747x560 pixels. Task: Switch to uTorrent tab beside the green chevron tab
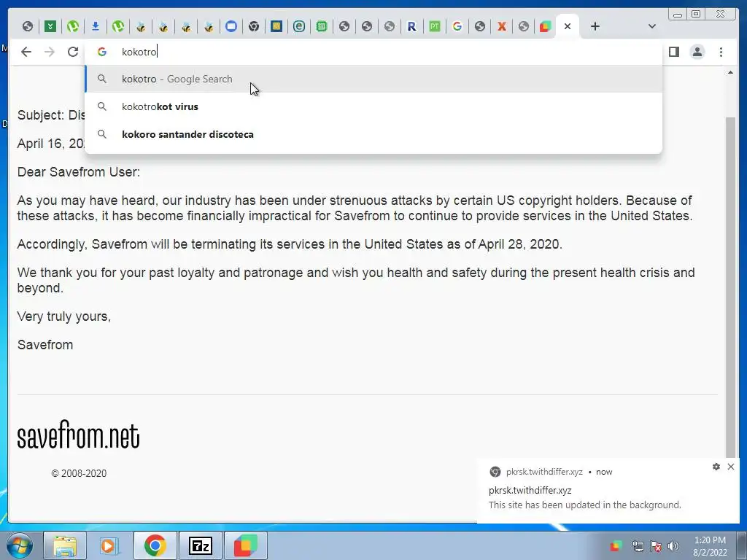click(73, 26)
